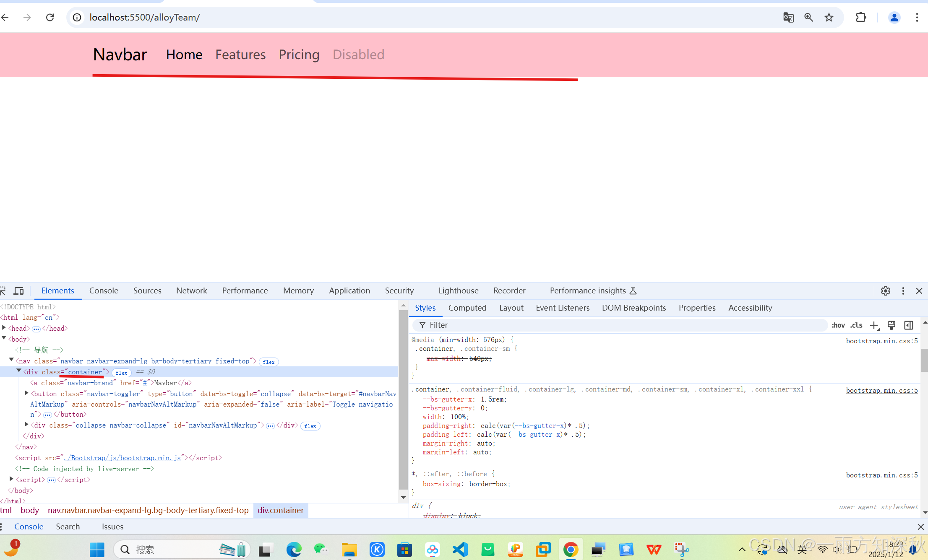928x560 pixels.
Task: Toggle flex badge on navbar-collapse div
Action: pos(310,426)
